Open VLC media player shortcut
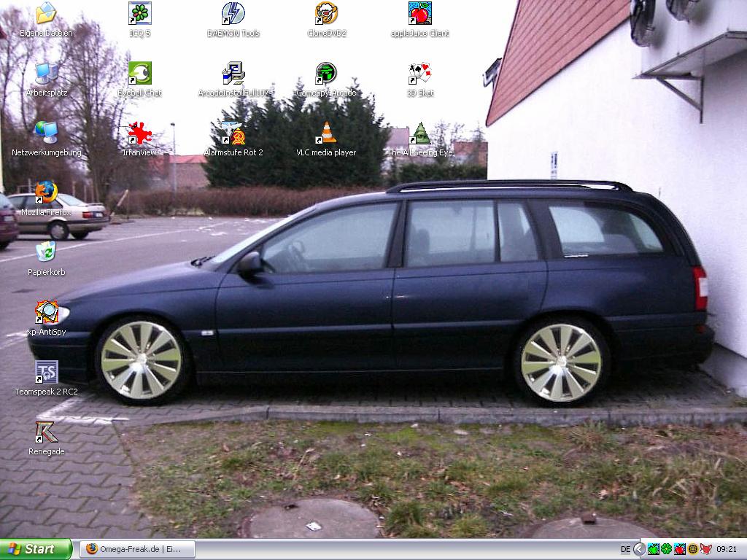 (326, 133)
